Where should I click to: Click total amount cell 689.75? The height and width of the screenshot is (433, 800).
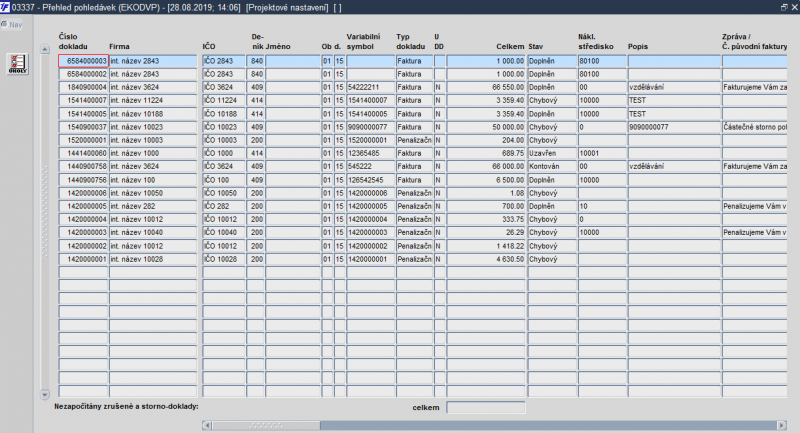point(486,153)
